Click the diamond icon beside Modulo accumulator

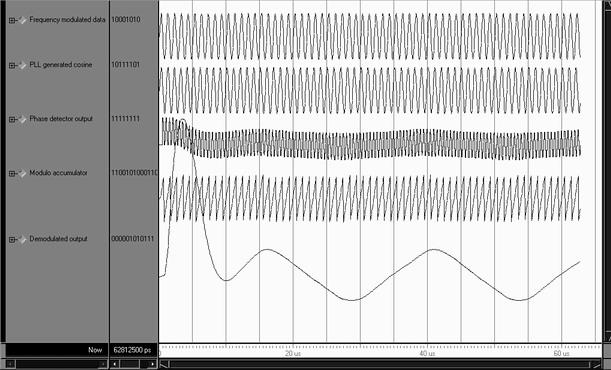23,173
